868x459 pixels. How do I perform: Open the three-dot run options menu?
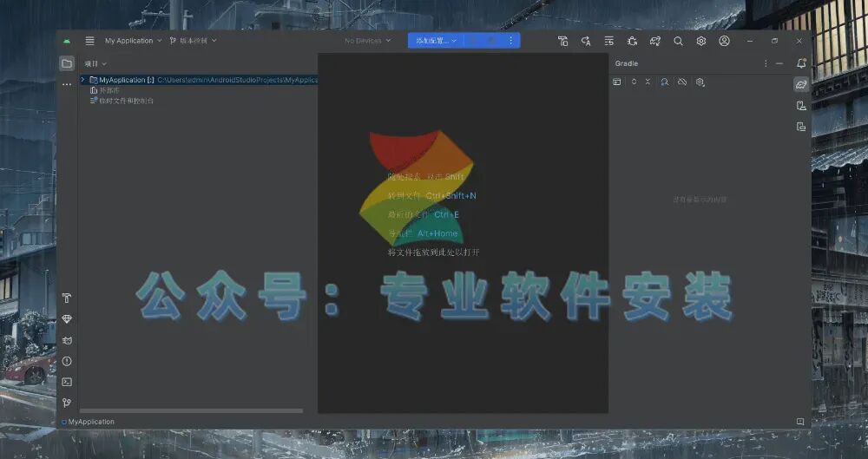click(511, 41)
